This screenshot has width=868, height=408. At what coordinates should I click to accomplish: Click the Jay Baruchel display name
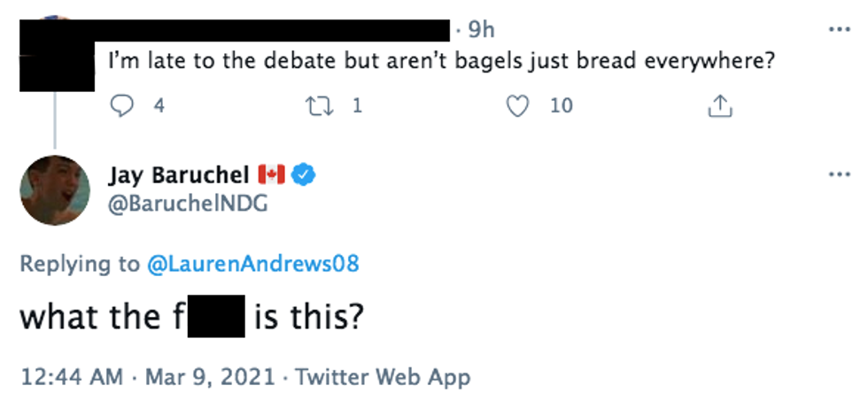coord(178,176)
